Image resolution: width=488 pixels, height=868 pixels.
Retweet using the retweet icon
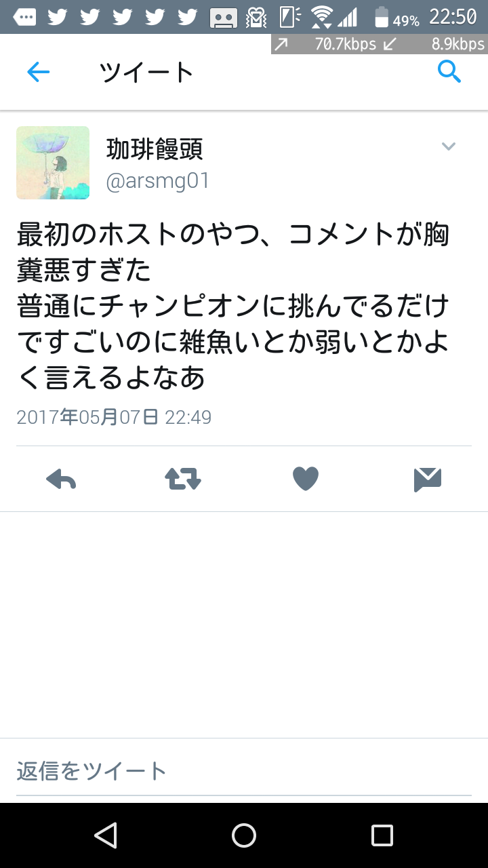[x=183, y=479]
